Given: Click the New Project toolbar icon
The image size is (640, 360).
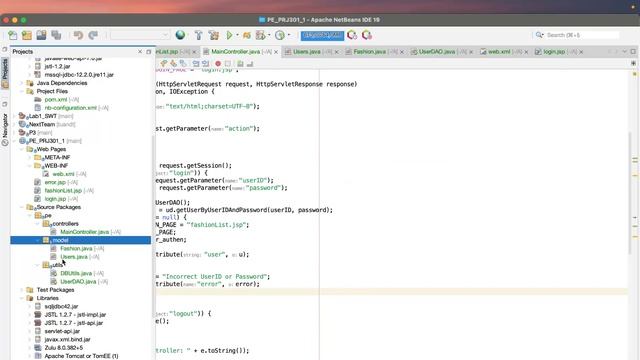Looking at the screenshot, I should tap(27, 36).
